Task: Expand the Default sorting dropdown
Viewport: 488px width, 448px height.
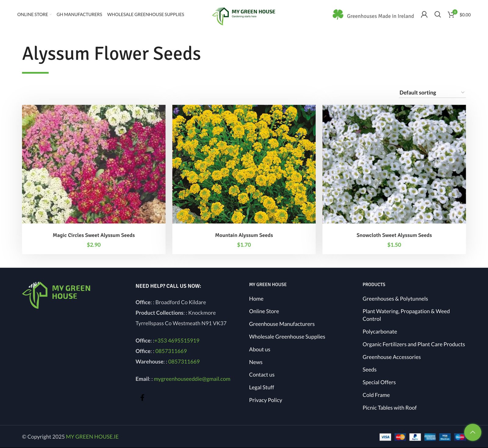Action: [432, 92]
